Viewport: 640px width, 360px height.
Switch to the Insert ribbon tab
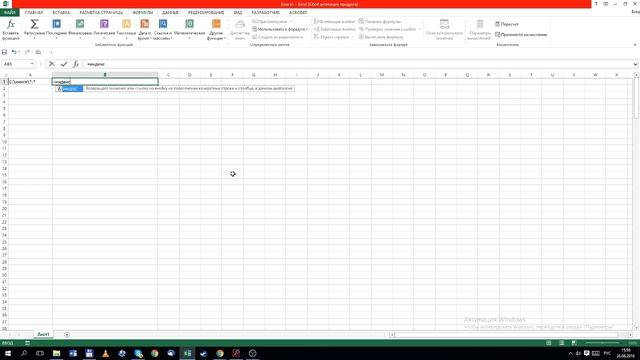click(61, 13)
